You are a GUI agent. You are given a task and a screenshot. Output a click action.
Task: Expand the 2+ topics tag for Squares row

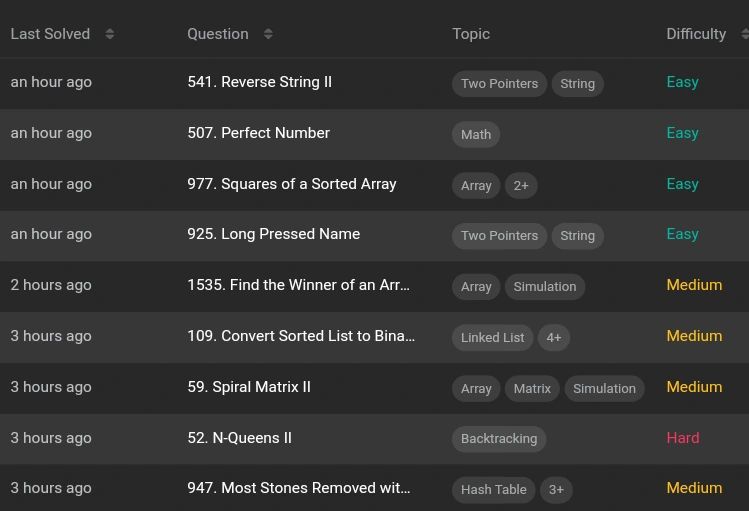[x=521, y=185]
